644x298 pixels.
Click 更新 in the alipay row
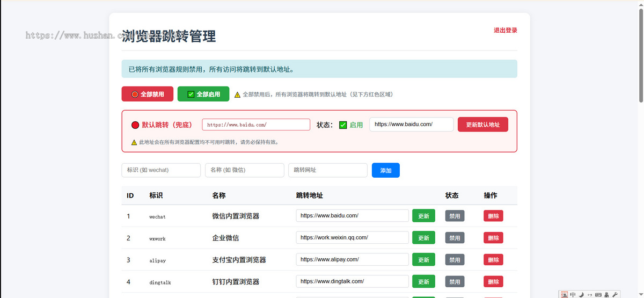[x=423, y=260]
